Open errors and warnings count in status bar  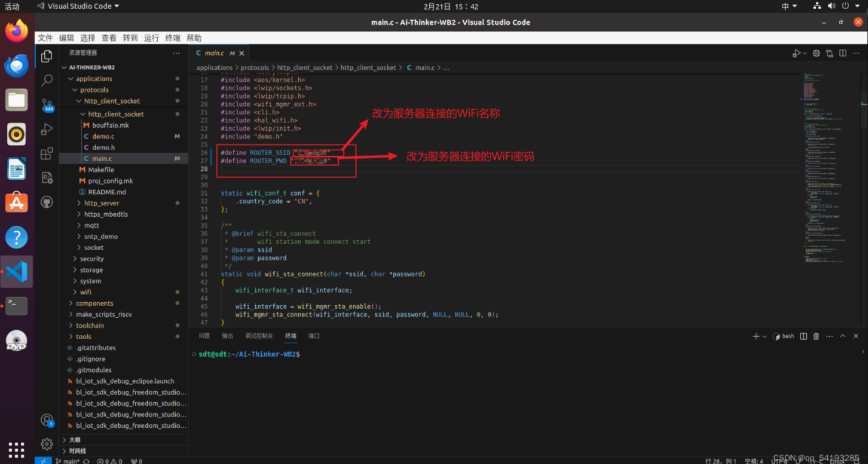click(x=110, y=461)
